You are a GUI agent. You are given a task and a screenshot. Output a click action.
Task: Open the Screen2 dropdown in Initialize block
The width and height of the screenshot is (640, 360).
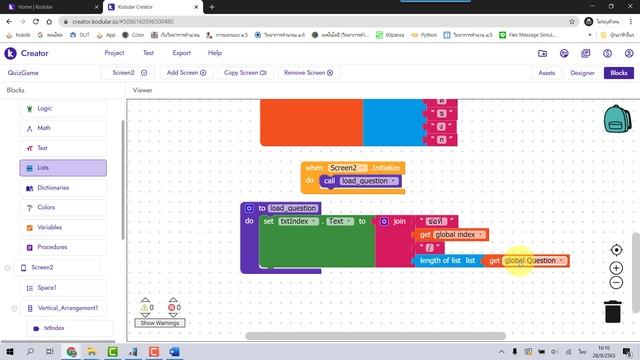pos(348,168)
